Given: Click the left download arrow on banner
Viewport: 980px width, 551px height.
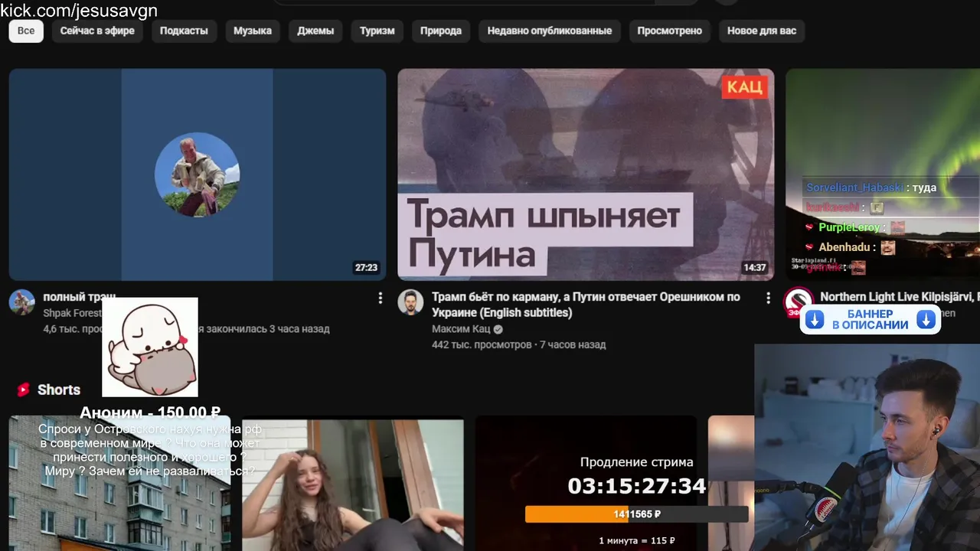Looking at the screenshot, I should pyautogui.click(x=815, y=320).
